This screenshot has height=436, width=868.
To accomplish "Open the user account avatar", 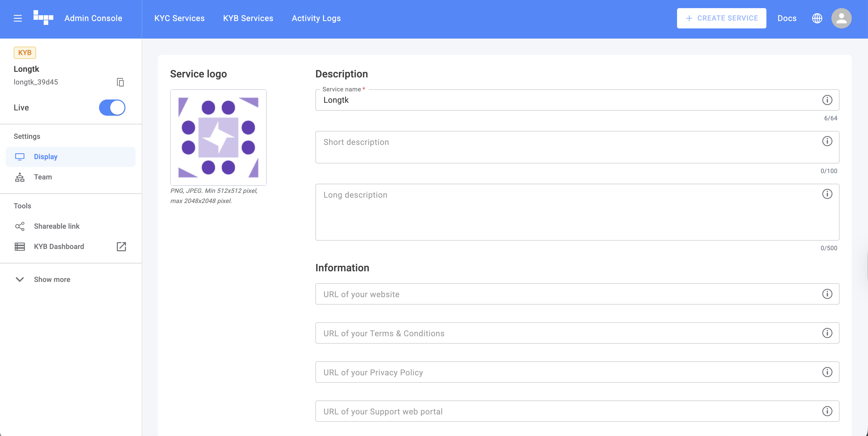I will 841,18.
